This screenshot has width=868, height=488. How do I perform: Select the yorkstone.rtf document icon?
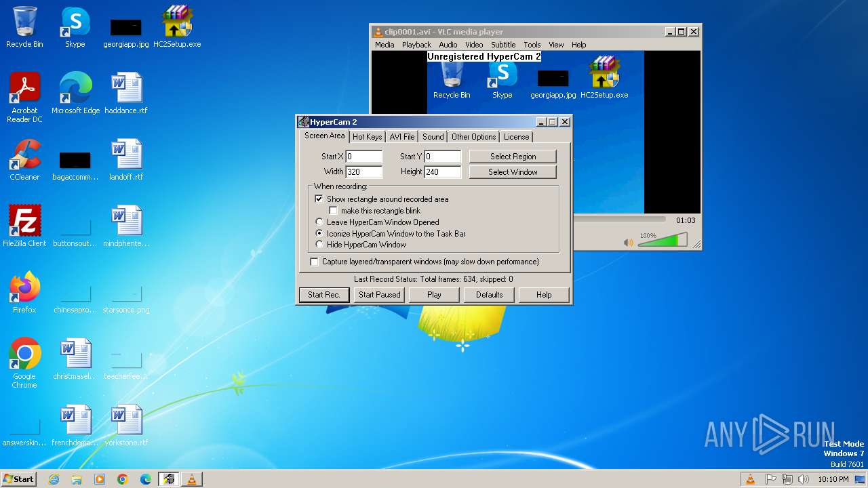click(x=126, y=426)
